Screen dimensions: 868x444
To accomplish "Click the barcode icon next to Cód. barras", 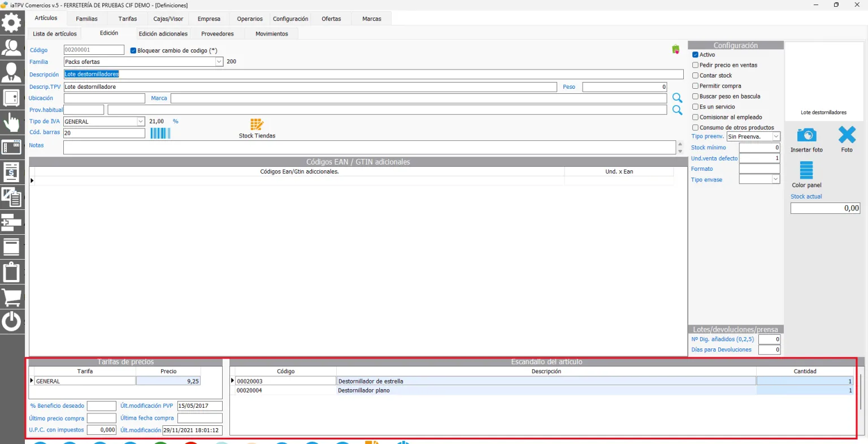I will [x=160, y=133].
